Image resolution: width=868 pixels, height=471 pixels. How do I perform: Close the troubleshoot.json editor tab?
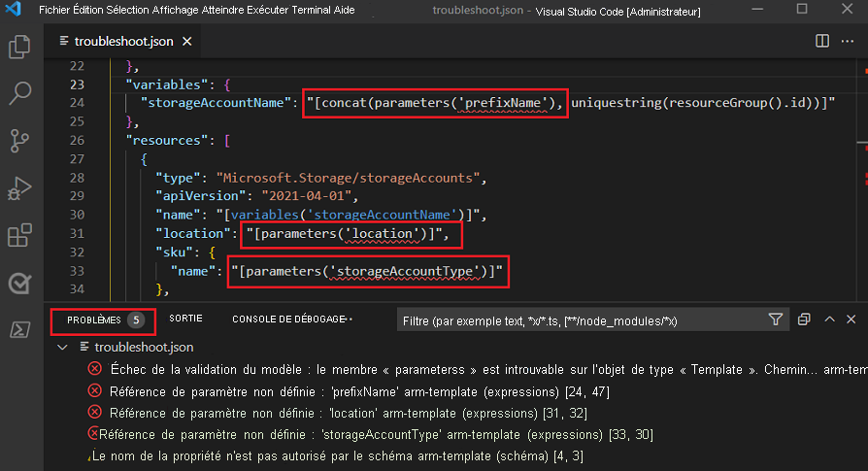point(187,42)
